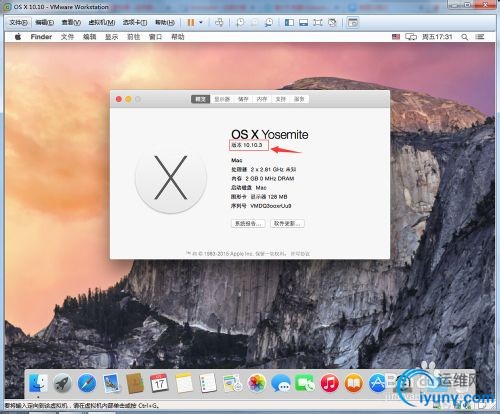Open Messages chat bubble icon
The width and height of the screenshot is (500, 414).
(x=281, y=383)
